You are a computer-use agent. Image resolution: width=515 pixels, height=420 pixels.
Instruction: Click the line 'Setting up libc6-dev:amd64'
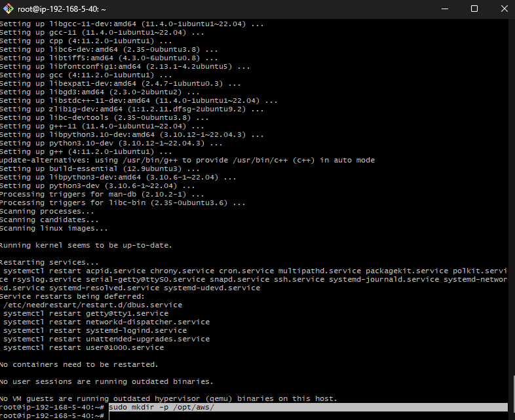coord(109,50)
